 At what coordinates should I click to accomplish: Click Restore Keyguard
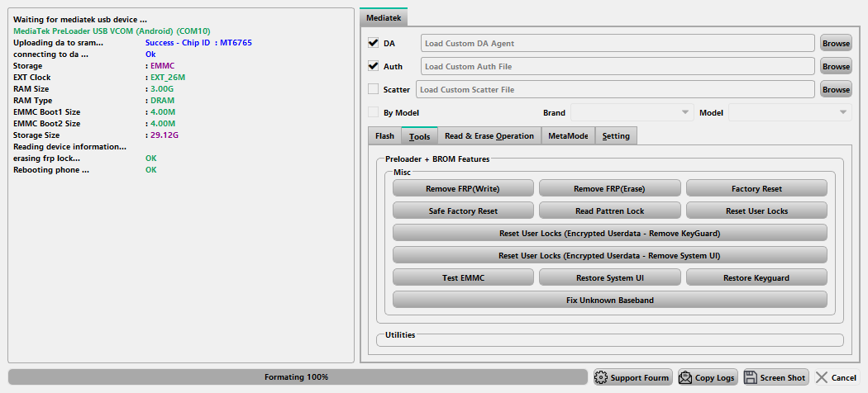tap(756, 277)
